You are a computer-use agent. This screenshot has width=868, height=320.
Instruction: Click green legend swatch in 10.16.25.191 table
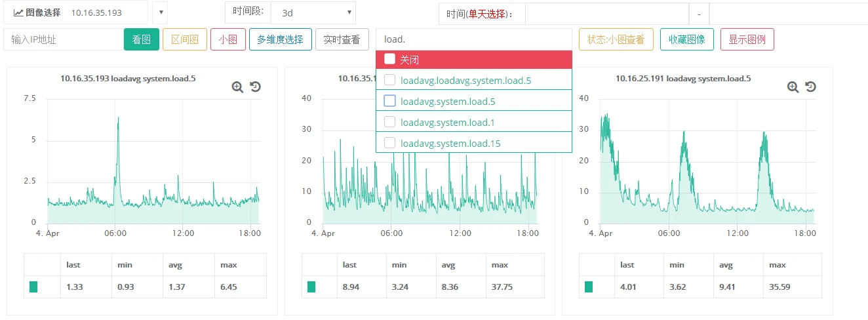[x=589, y=287]
